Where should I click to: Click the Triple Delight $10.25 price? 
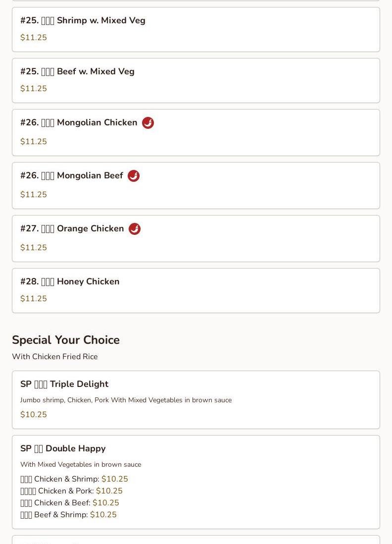[x=34, y=415]
